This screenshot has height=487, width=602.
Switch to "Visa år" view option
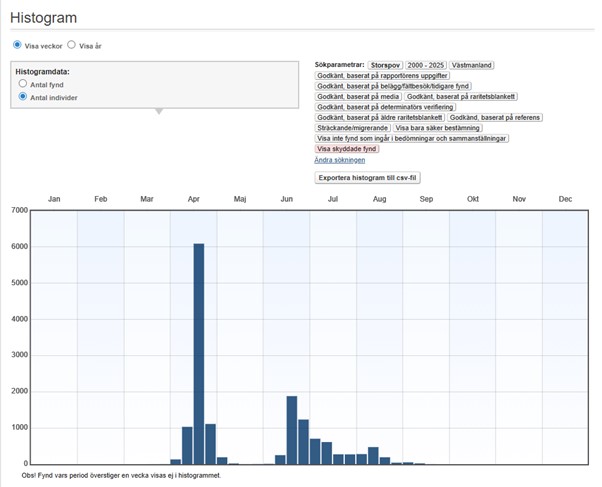(72, 45)
